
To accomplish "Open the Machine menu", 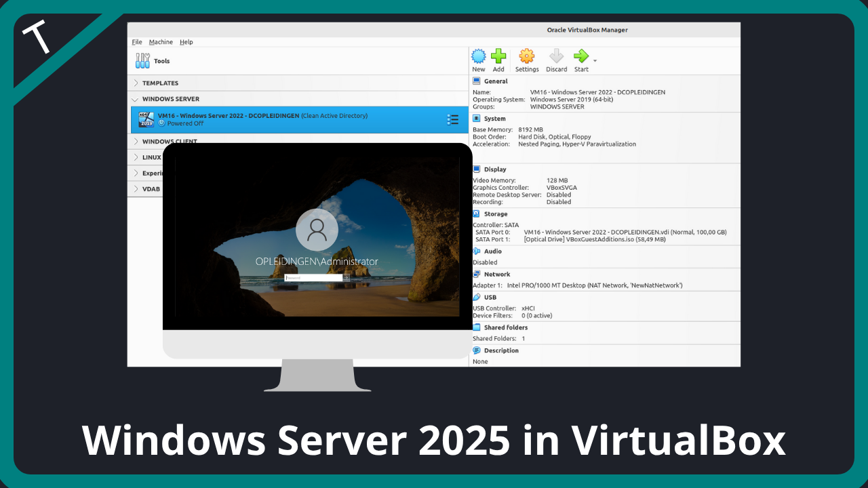I will point(161,42).
